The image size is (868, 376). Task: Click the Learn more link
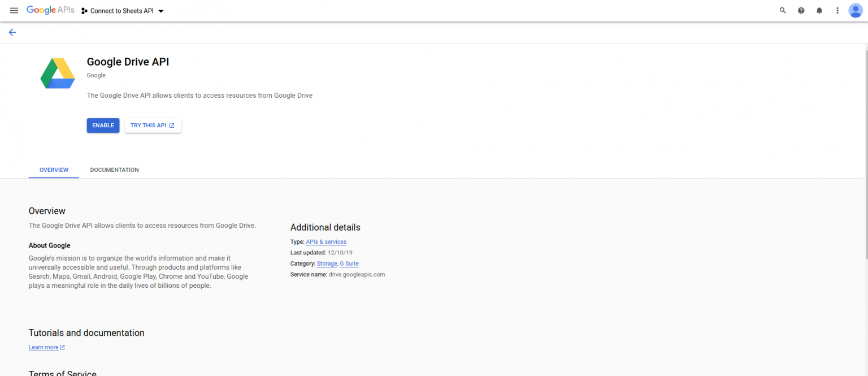[43, 347]
